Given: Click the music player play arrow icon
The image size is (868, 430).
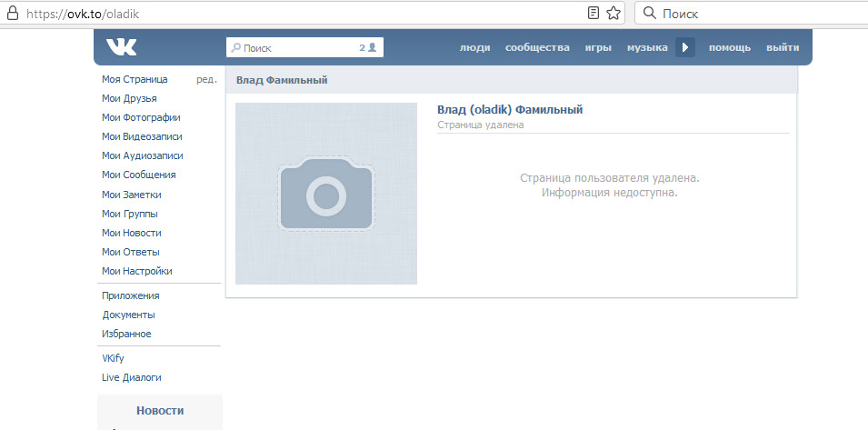Looking at the screenshot, I should click(685, 47).
